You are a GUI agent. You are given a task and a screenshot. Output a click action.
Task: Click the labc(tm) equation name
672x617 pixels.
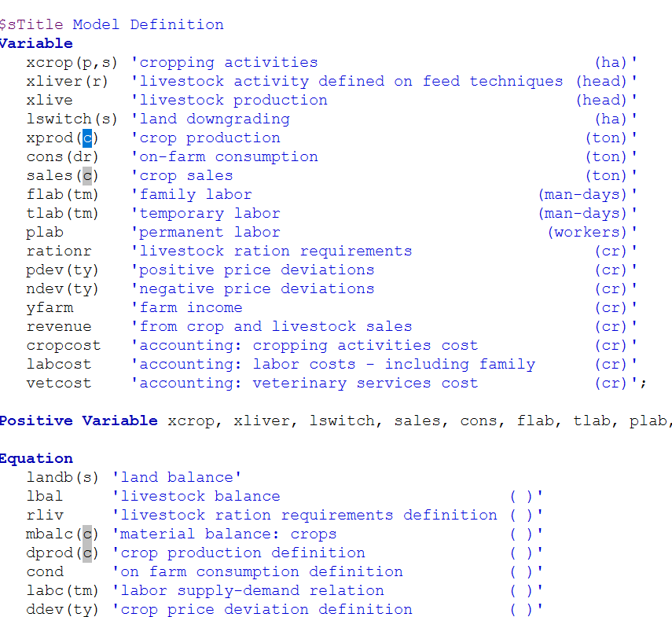pos(62,590)
